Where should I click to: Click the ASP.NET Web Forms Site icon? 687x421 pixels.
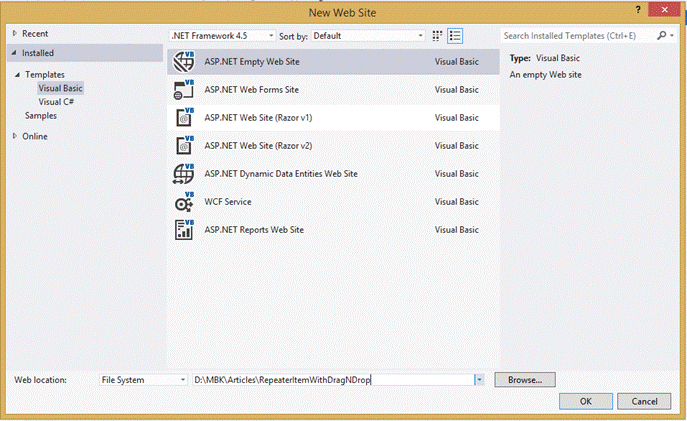pos(184,89)
